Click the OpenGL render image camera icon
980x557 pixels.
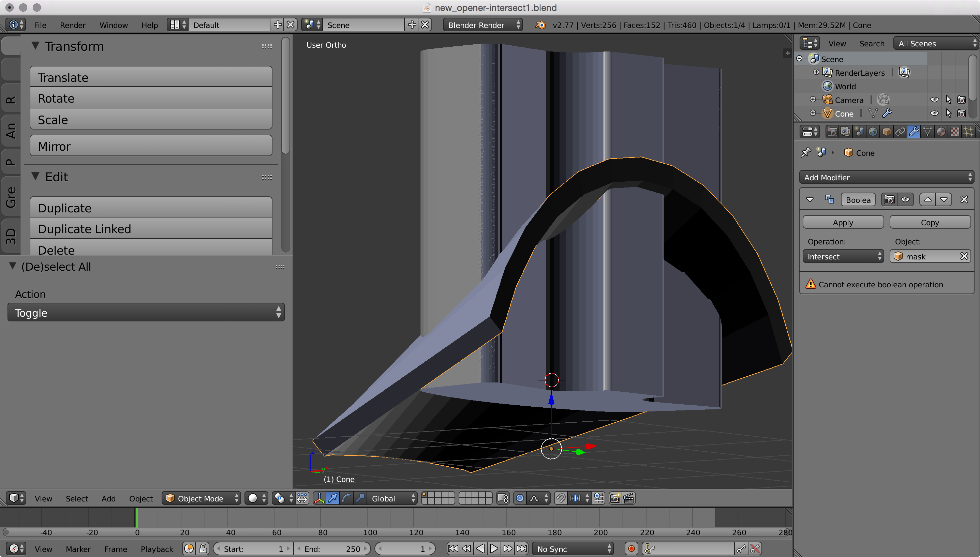tap(615, 498)
